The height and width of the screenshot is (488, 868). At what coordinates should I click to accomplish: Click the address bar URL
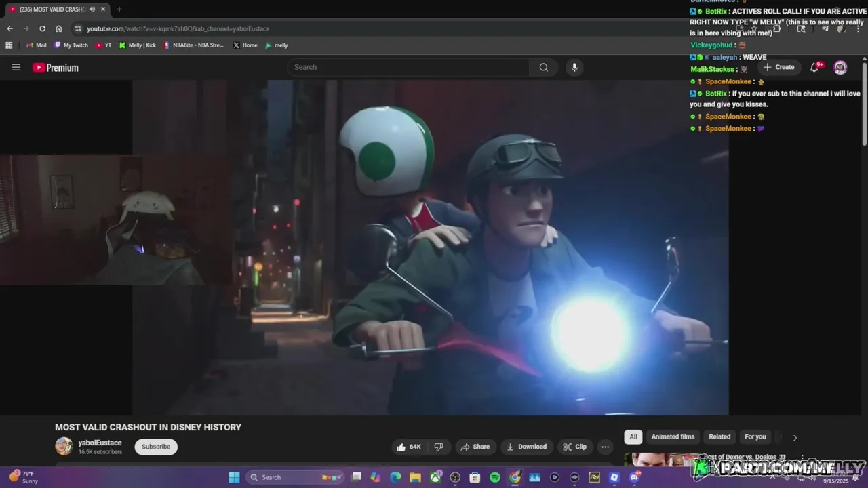[178, 28]
